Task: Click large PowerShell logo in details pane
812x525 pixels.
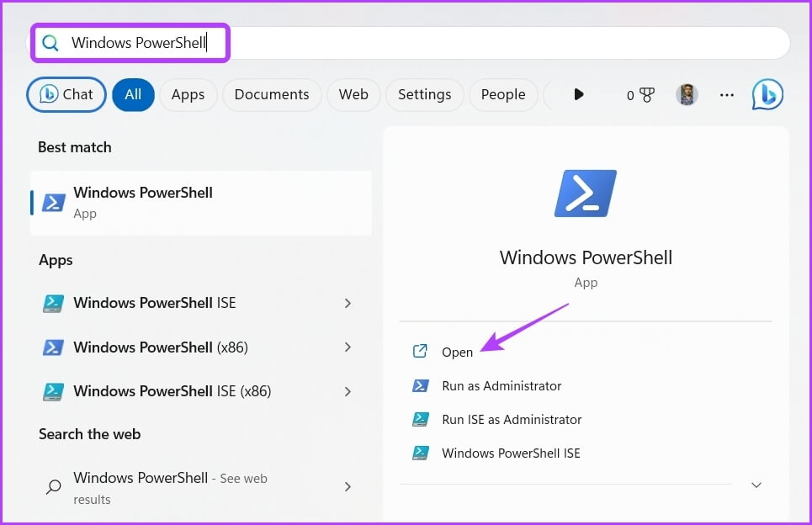Action: point(586,194)
